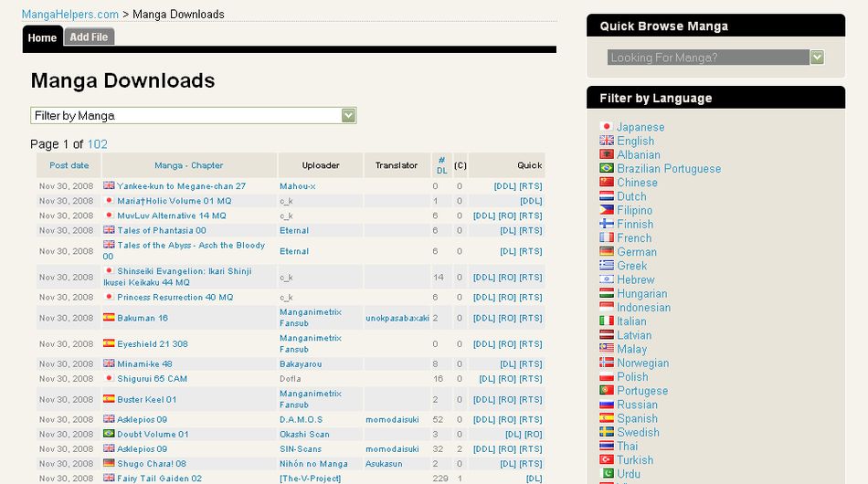This screenshot has height=484, width=868.
Task: Click the Malay flag icon
Action: 606,349
